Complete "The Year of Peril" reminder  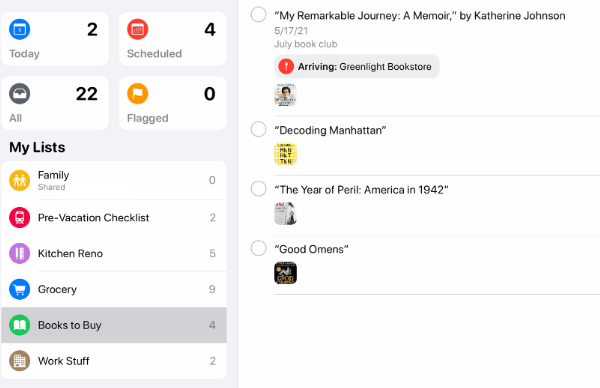tap(258, 189)
